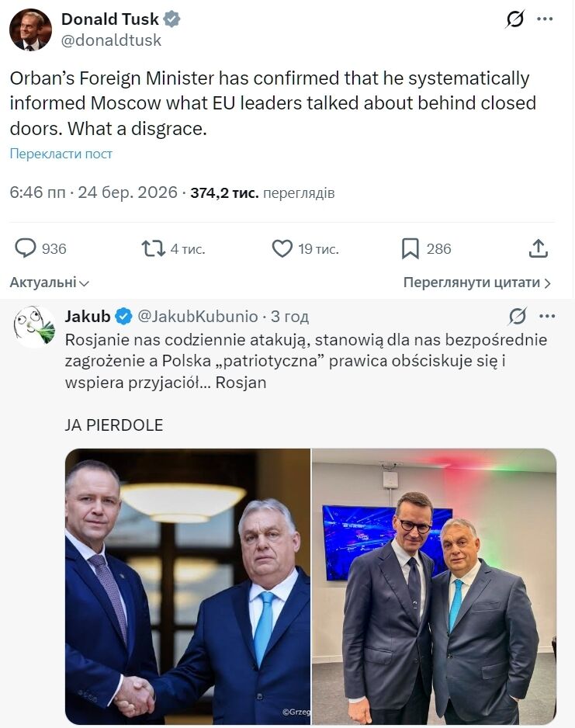The image size is (575, 728).
Task: Repost the tweet via retweet icon
Action: 154,248
